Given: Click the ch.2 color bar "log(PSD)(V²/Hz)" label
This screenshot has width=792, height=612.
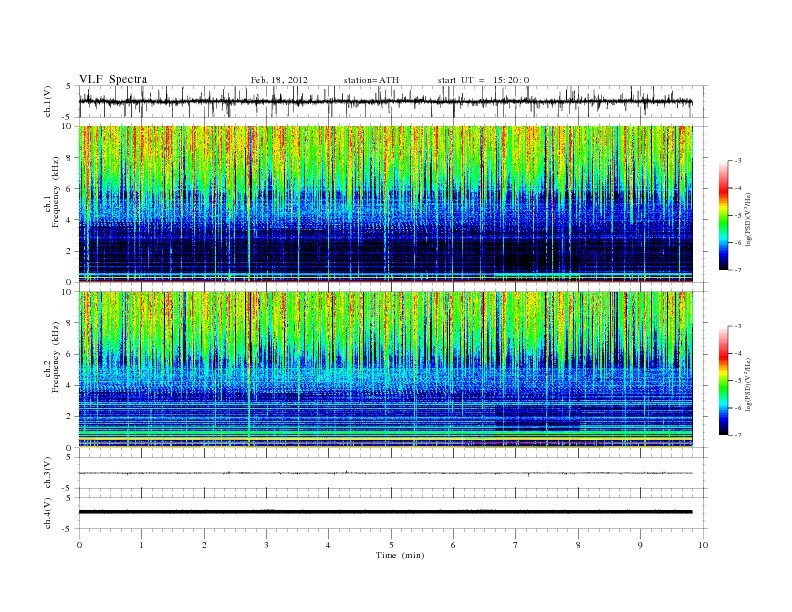Looking at the screenshot, I should click(748, 384).
